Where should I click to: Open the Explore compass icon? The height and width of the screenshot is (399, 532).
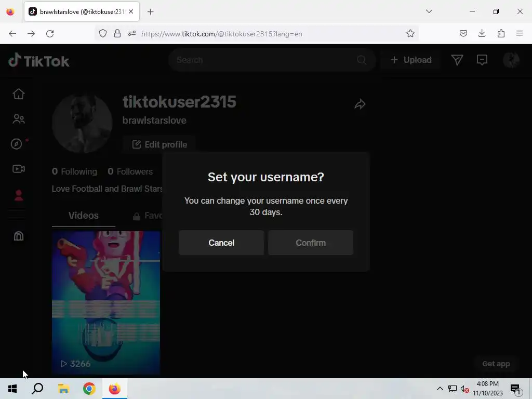pyautogui.click(x=16, y=144)
